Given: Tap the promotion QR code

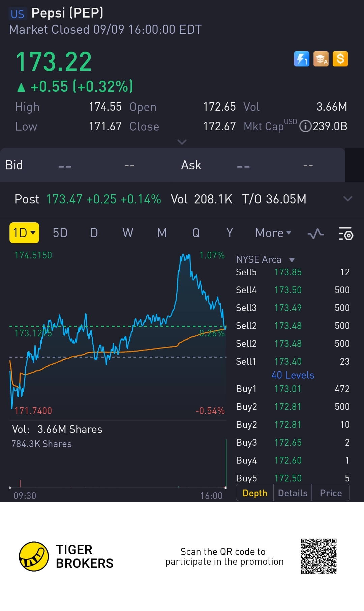Looking at the screenshot, I should 318,556.
